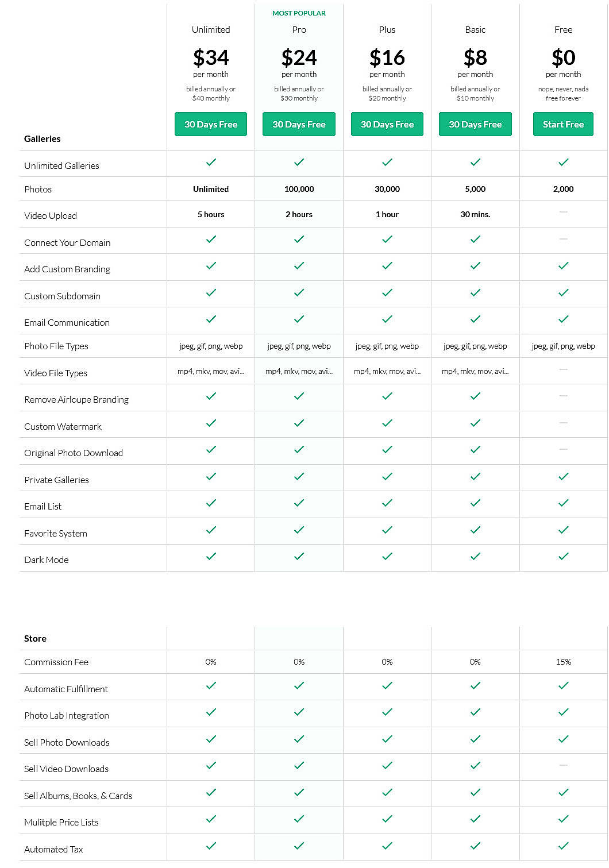This screenshot has width=609, height=868.
Task: Select the Free plan column header
Action: [563, 29]
